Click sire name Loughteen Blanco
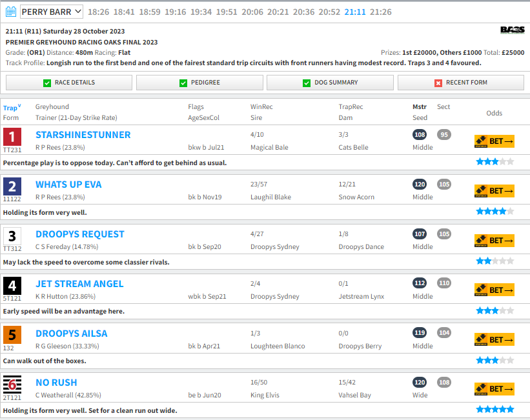The height and width of the screenshot is (420, 530). point(278,346)
